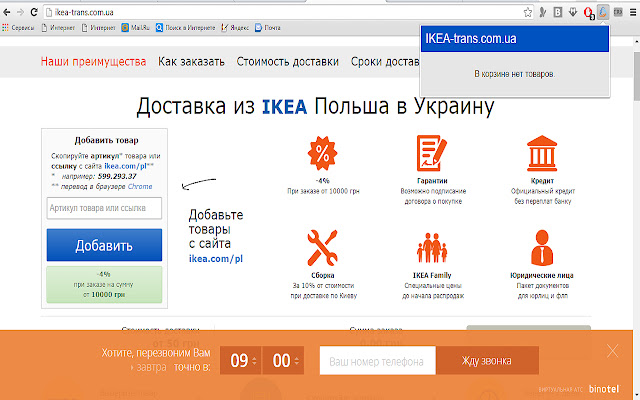Follow the ikea.com/pl link in the add box
The height and width of the screenshot is (400, 640).
[125, 166]
